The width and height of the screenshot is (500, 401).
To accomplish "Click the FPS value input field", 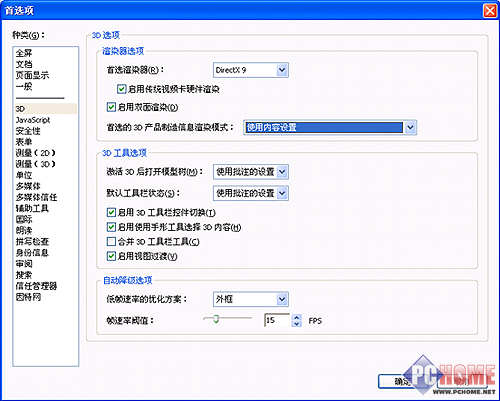I will (277, 320).
